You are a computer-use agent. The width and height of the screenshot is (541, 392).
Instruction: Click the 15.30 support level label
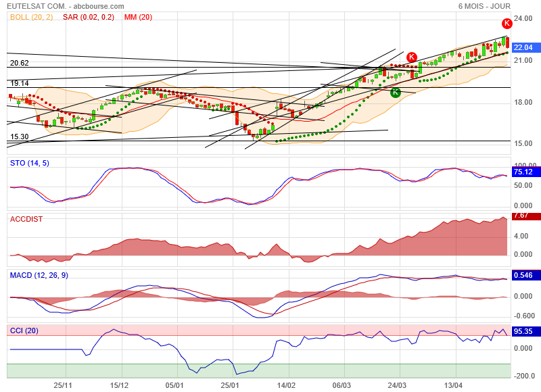(x=20, y=137)
